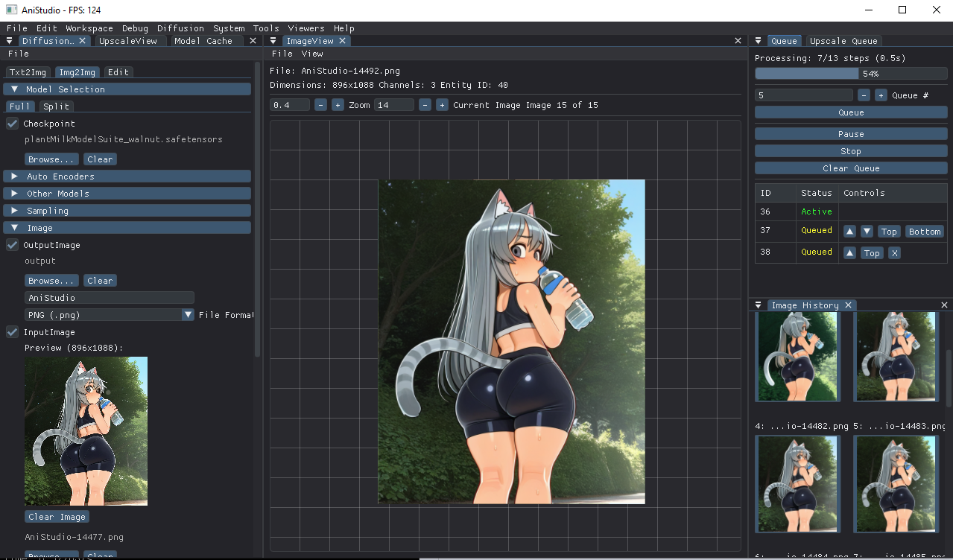Increase the Zoom value with plus
Viewport: 953px width, 560px height.
pos(338,105)
